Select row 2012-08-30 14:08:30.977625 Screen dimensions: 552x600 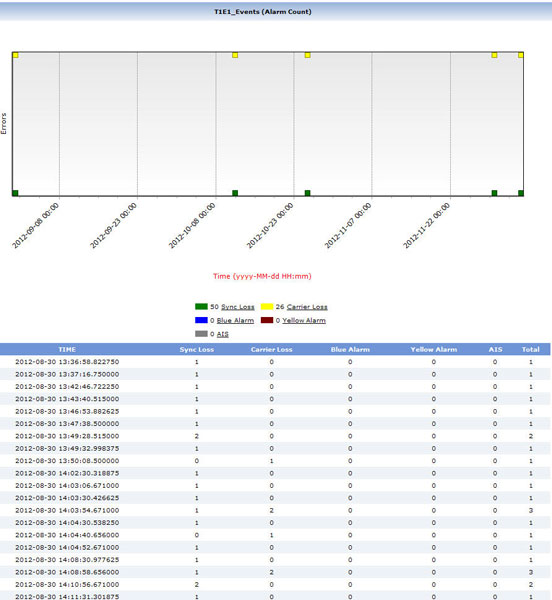click(x=275, y=560)
